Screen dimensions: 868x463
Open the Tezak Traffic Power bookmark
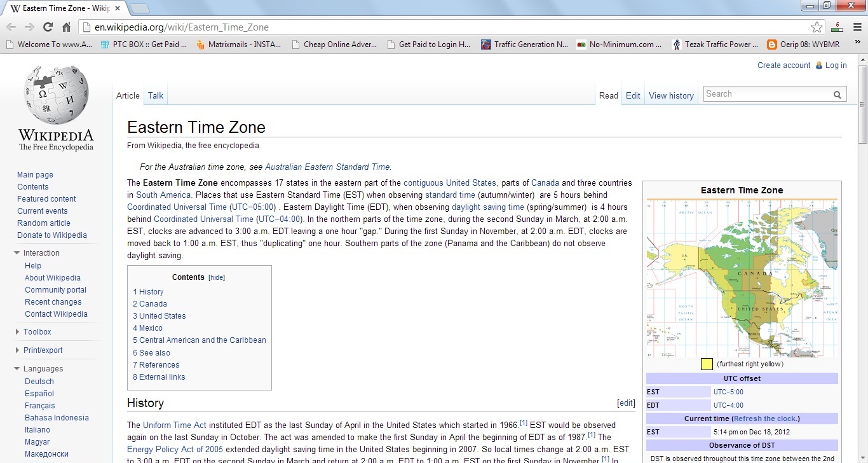pos(715,45)
